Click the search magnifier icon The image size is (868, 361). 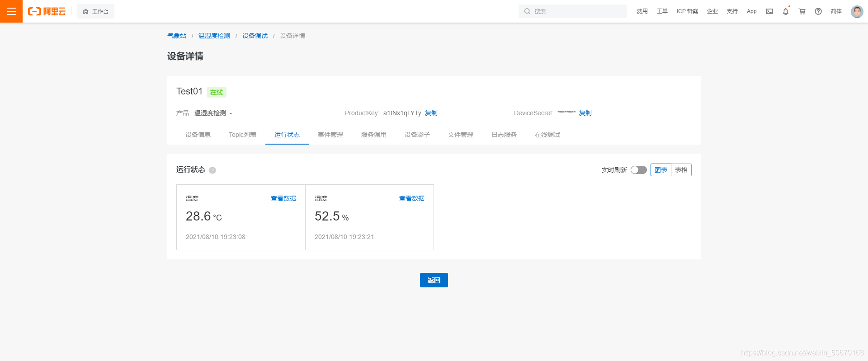coord(527,11)
